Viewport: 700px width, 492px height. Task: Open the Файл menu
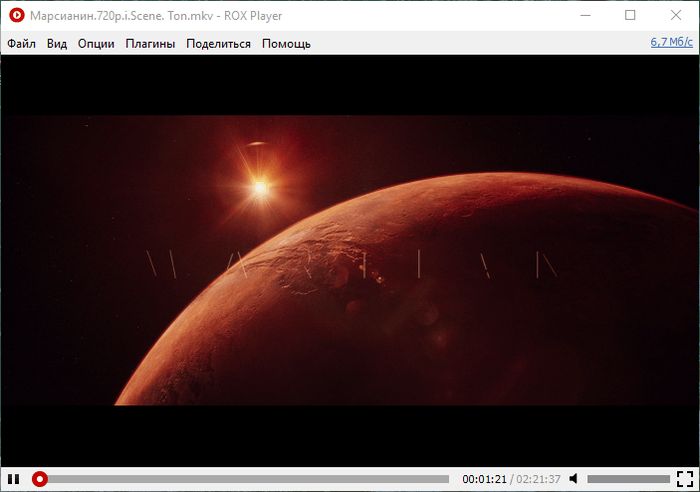coord(21,43)
